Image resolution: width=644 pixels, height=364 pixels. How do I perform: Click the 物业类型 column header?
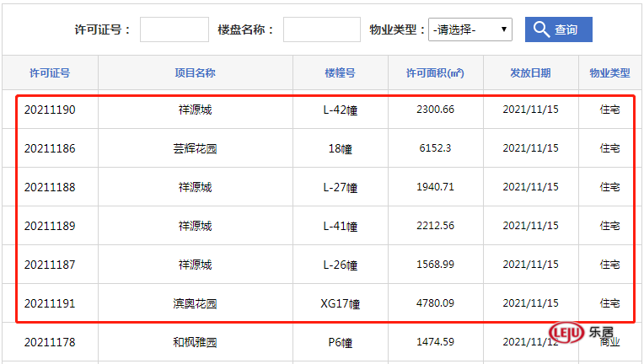click(610, 73)
